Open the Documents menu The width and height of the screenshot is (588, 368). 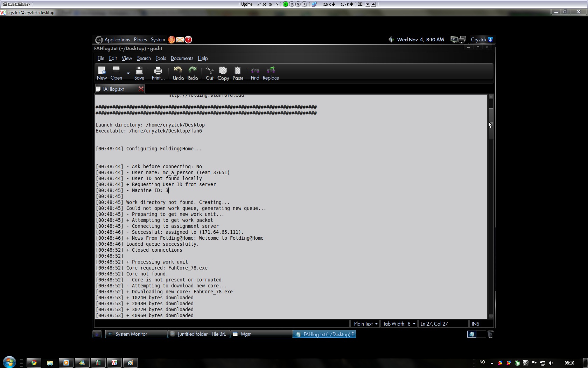182,58
